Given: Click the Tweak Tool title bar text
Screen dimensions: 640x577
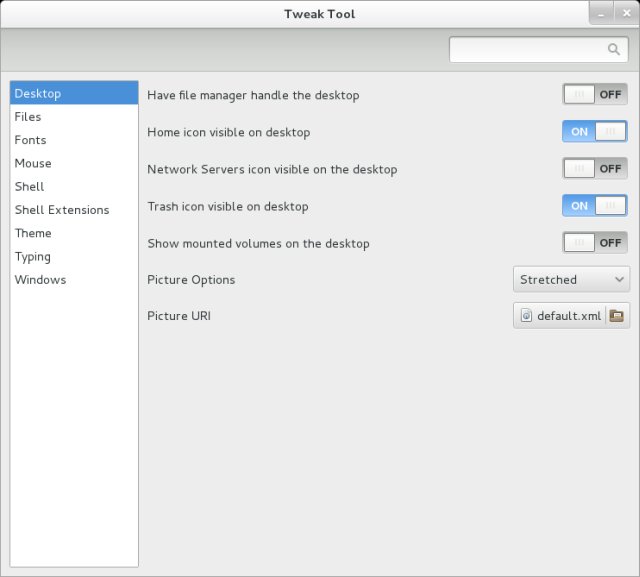Looking at the screenshot, I should 320,14.
